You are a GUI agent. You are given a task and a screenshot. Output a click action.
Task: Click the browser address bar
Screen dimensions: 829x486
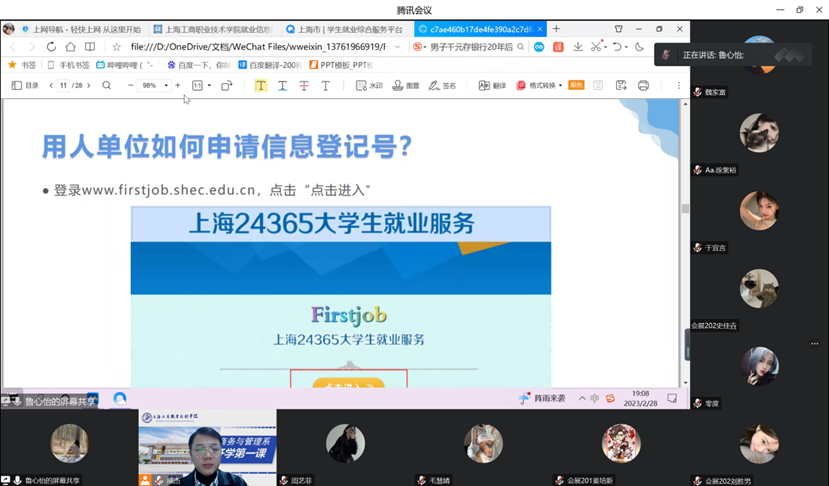click(258, 47)
